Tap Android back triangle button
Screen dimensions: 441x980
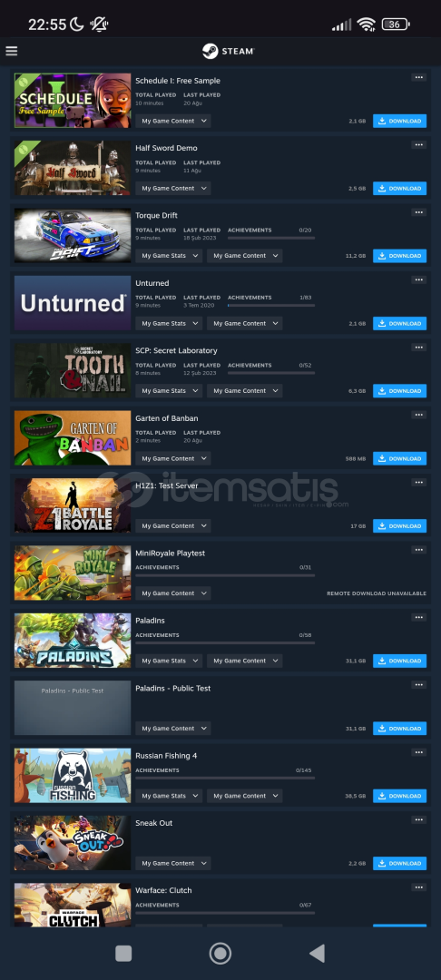(318, 953)
